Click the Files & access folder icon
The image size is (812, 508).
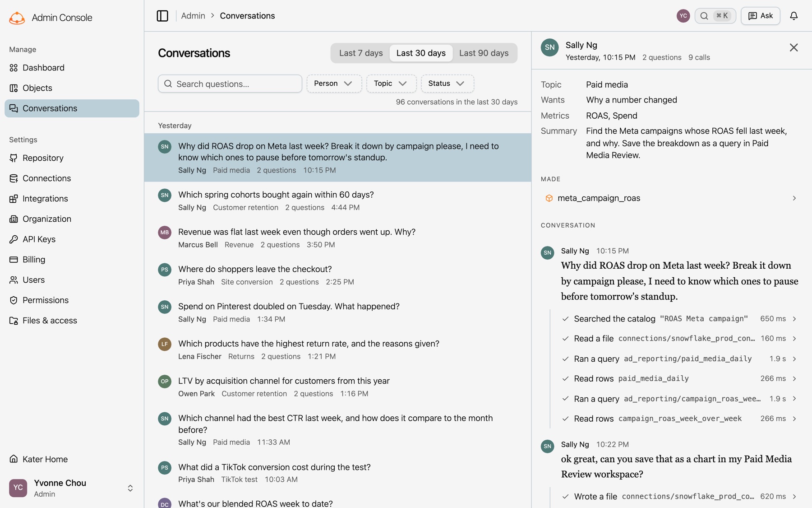pos(14,321)
